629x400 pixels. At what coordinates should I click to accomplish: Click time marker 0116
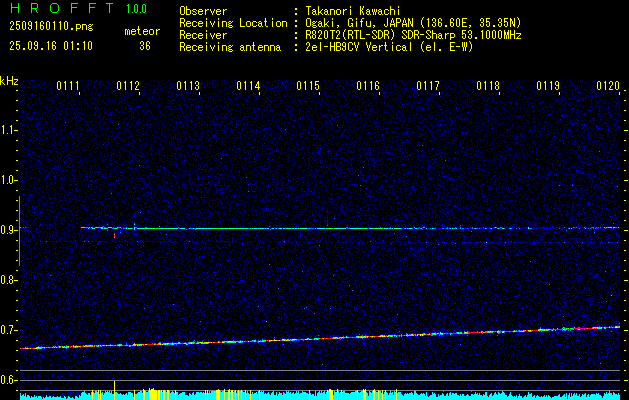368,86
